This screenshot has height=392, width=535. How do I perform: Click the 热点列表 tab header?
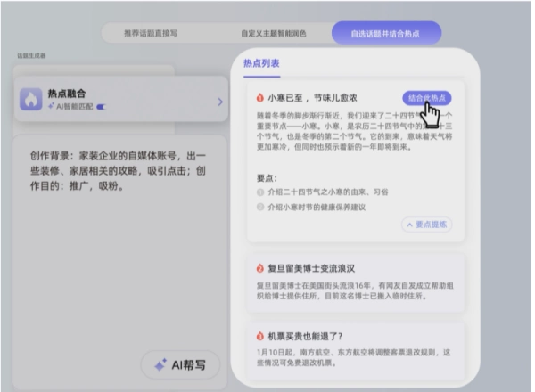261,63
